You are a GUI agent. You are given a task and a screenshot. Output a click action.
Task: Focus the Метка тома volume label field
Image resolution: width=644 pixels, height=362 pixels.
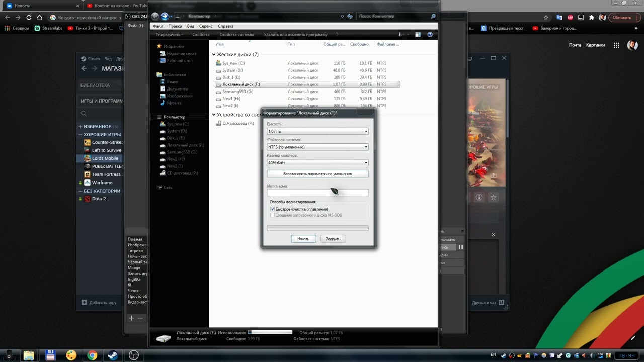pyautogui.click(x=317, y=193)
